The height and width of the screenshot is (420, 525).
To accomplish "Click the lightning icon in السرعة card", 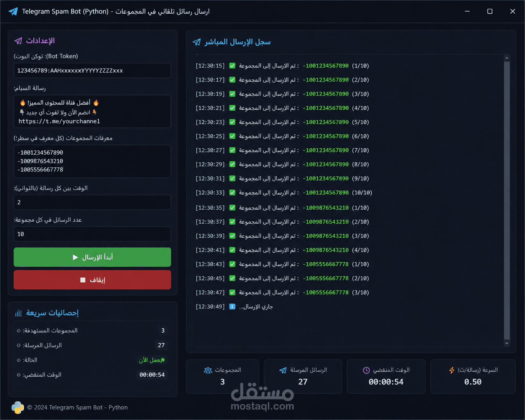I will [452, 370].
